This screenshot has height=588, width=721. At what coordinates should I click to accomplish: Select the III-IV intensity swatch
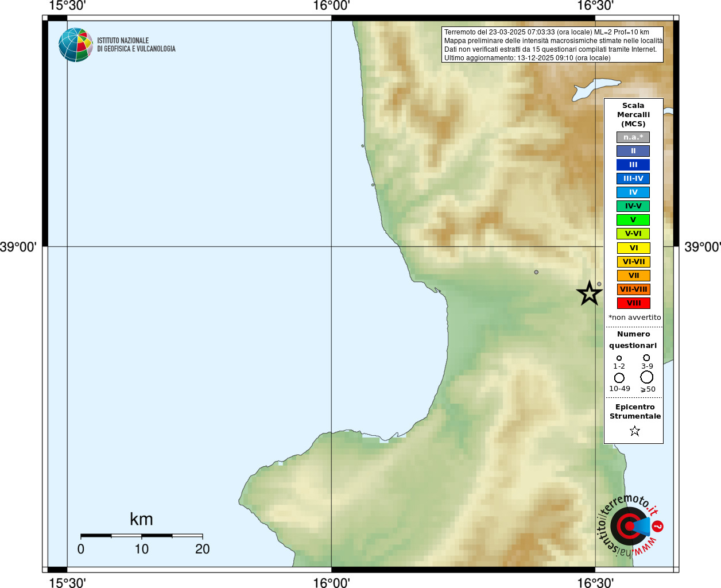pyautogui.click(x=633, y=179)
